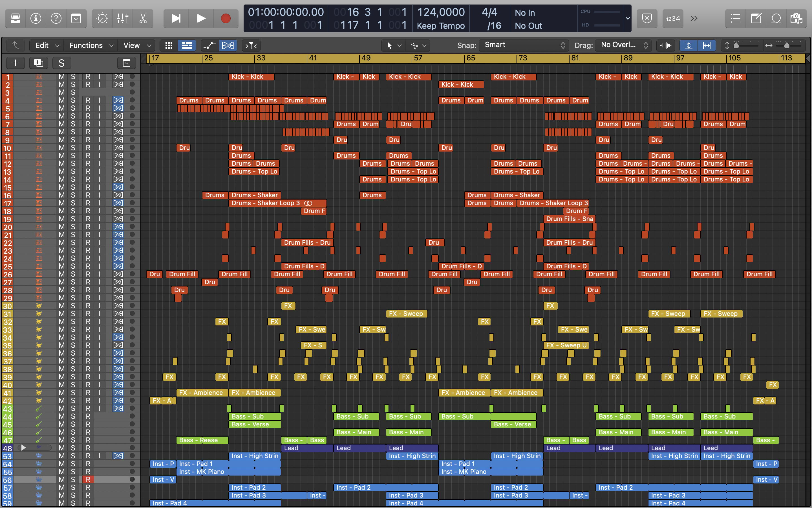Open Smart Controls
Viewport: 812px width, 508px height.
[102, 18]
